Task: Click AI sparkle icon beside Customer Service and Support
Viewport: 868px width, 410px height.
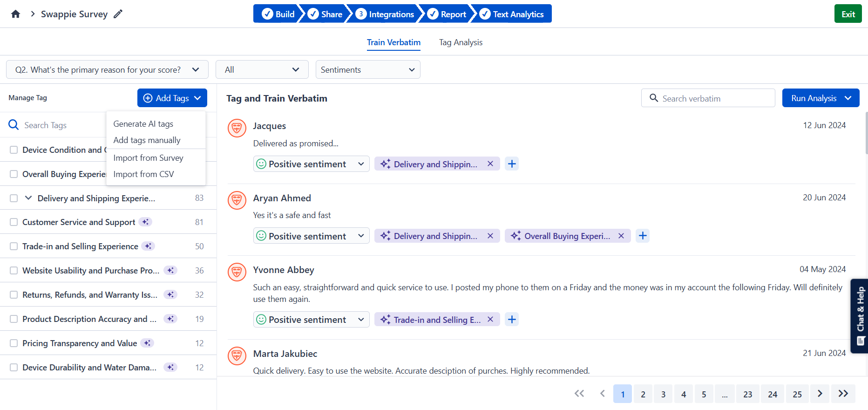Action: 146,222
